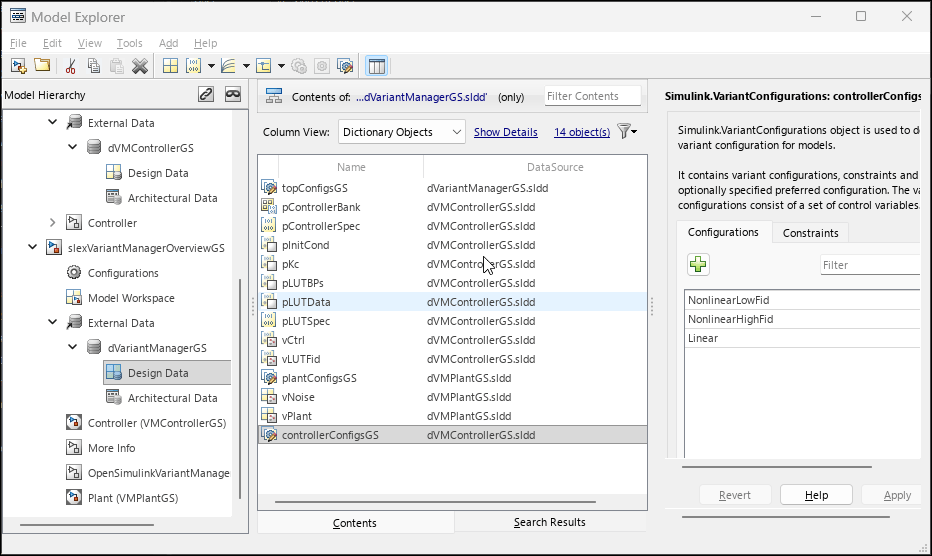The height and width of the screenshot is (556, 932).
Task: Select the Plant (VMPlantGS) tree item
Action: pos(133,498)
